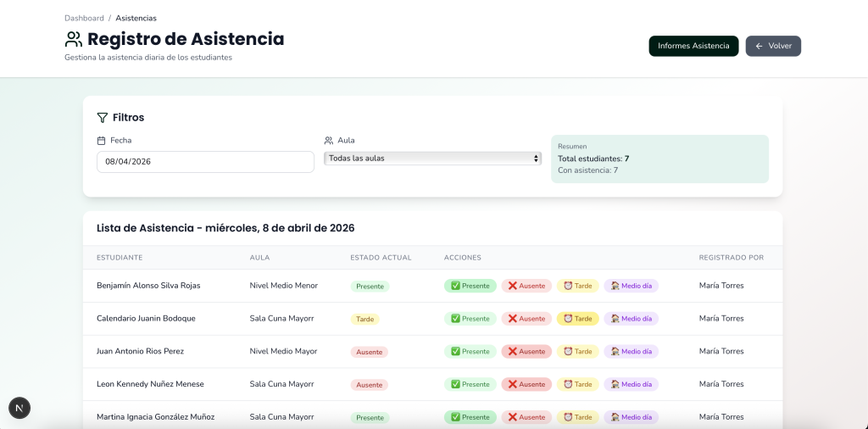Open the Informes Asistencia report page

693,46
